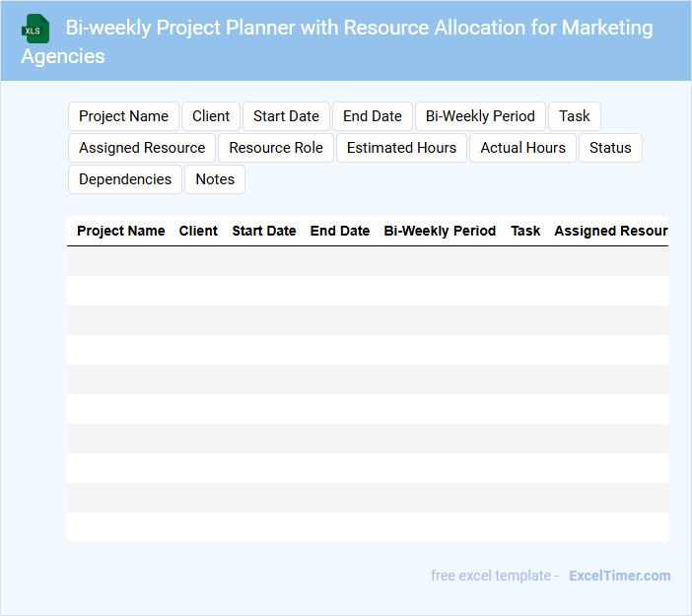Select the Client tag
The width and height of the screenshot is (692, 616).
[x=211, y=116]
